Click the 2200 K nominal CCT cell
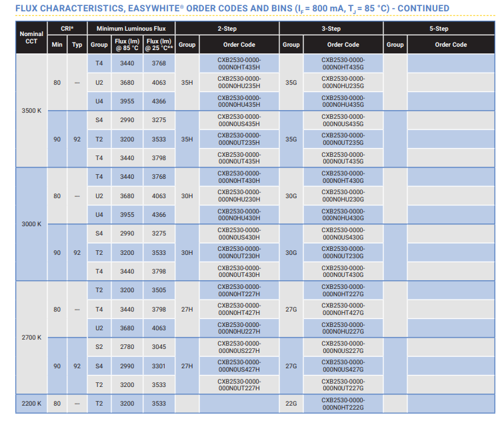504x427 pixels. 31,404
